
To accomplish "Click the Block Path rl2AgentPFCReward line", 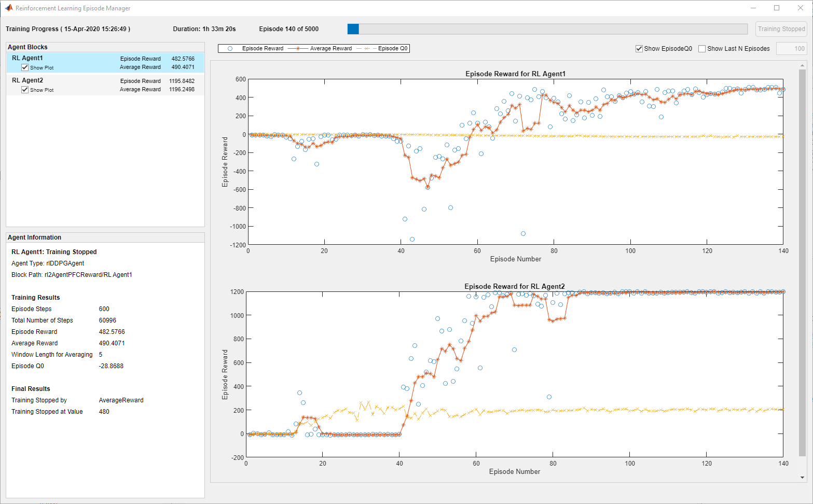I will tap(72, 275).
